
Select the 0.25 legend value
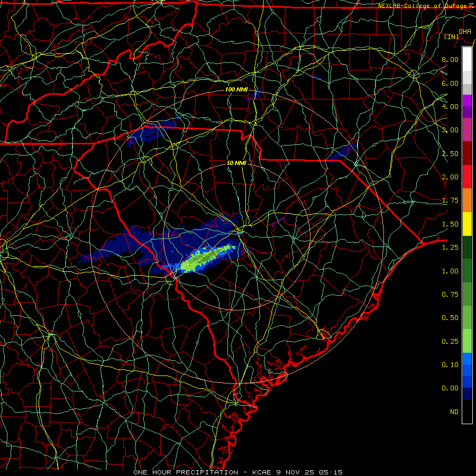[450, 342]
